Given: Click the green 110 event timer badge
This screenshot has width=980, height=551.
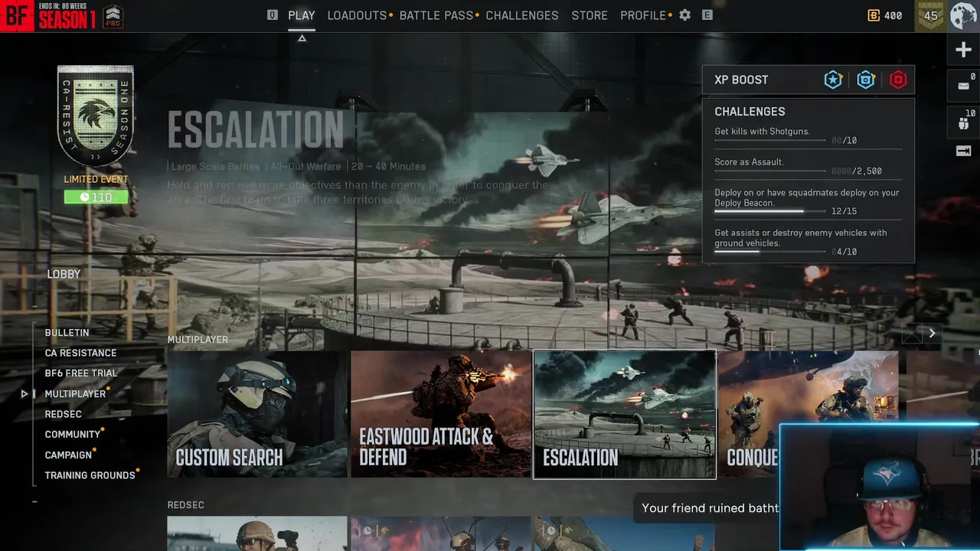Looking at the screenshot, I should (96, 197).
